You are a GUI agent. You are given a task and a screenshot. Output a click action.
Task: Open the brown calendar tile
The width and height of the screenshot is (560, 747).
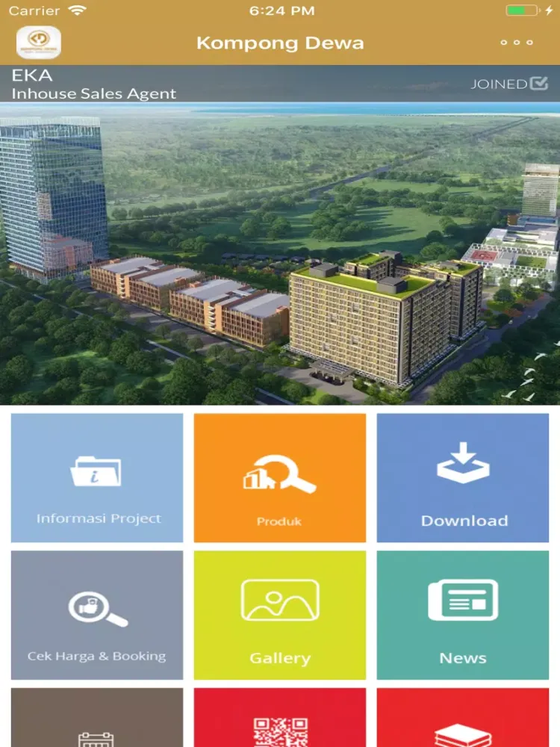pyautogui.click(x=97, y=717)
